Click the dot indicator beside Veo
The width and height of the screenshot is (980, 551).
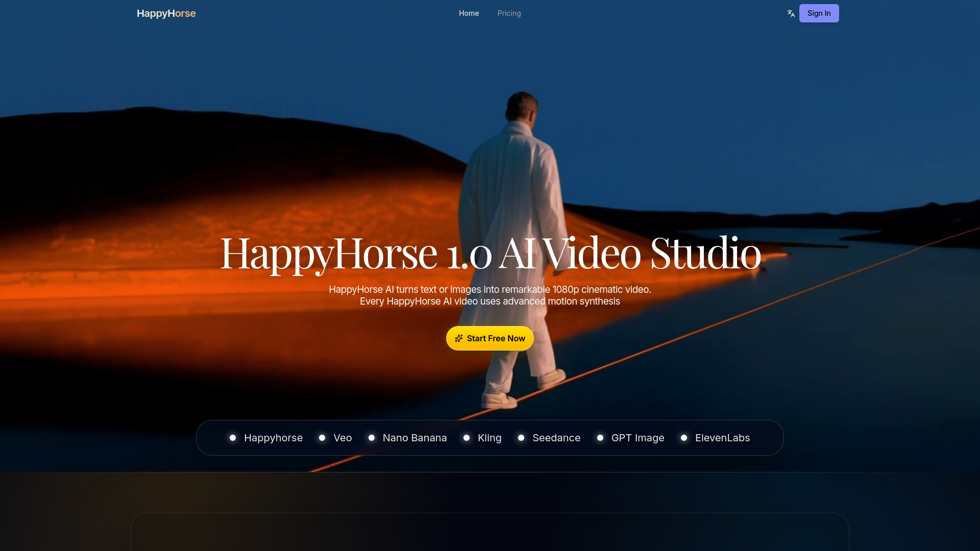(x=322, y=438)
